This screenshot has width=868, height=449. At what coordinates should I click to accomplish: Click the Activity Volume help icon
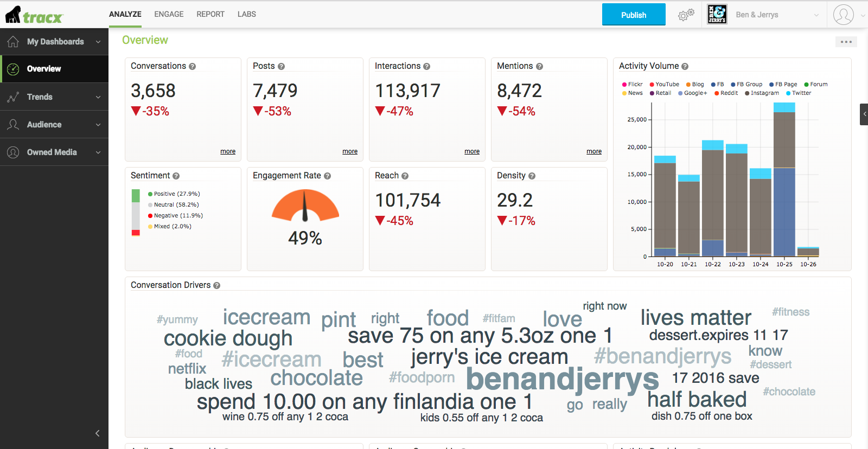pyautogui.click(x=685, y=66)
